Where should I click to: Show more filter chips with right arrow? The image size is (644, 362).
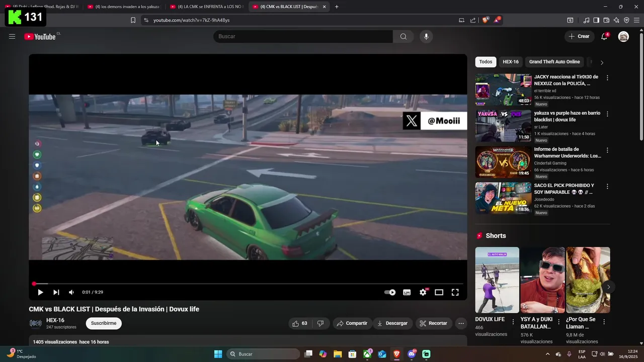click(602, 62)
